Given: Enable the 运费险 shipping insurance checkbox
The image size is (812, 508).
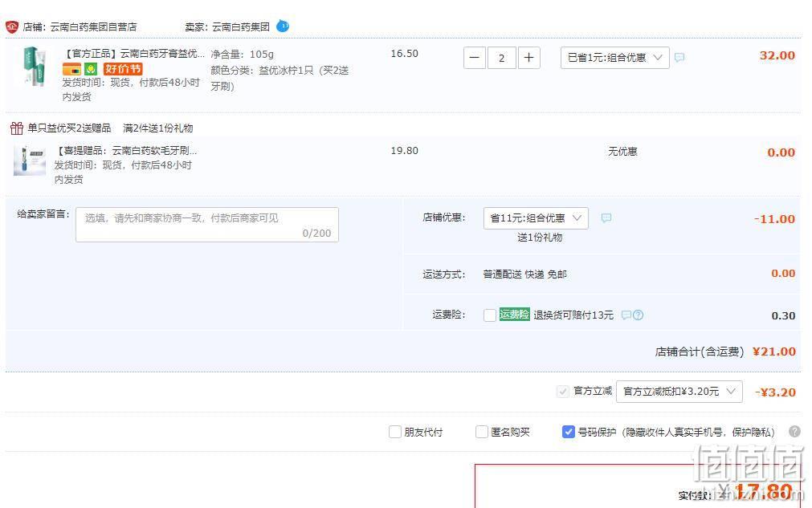Looking at the screenshot, I should [490, 315].
